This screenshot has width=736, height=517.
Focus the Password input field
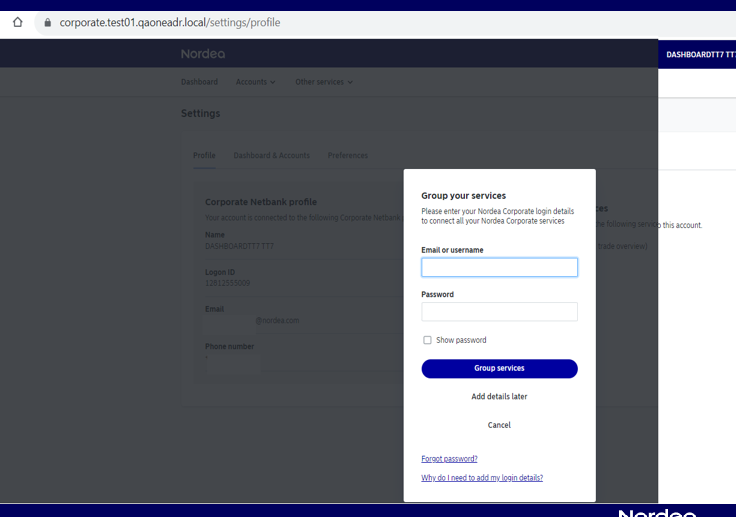coord(499,312)
